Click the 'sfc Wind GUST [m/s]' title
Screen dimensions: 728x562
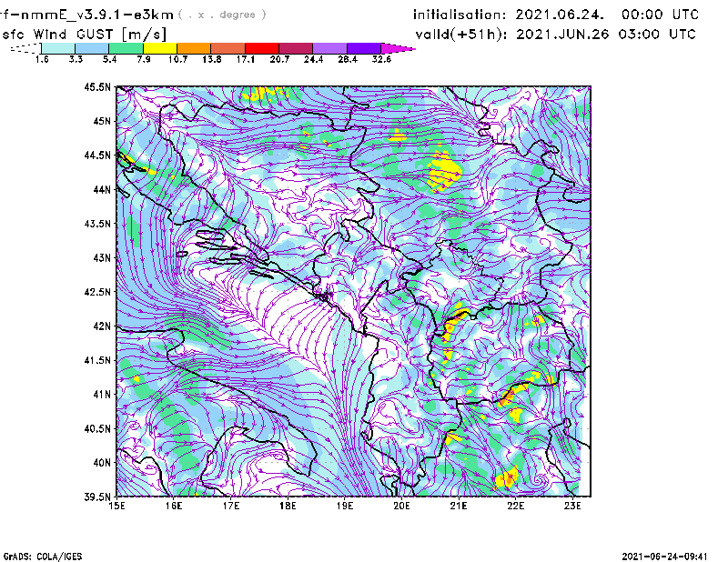[84, 35]
